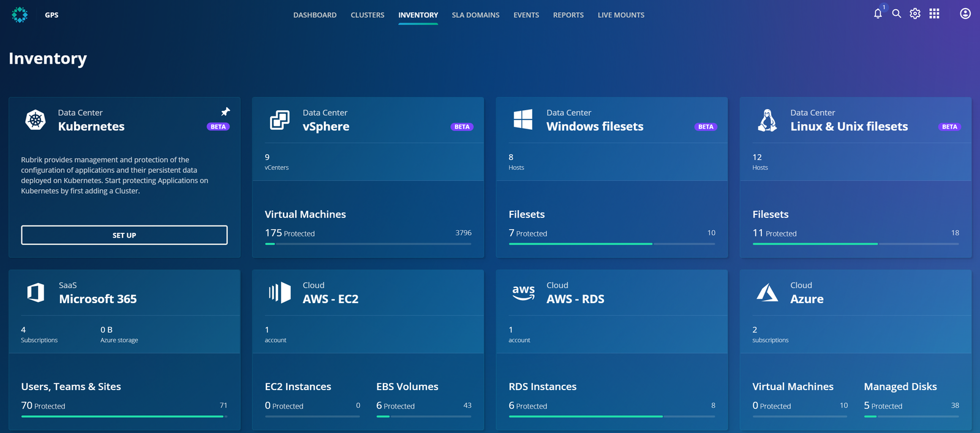Click the BETA badge on vSphere card
The image size is (980, 433).
(462, 127)
